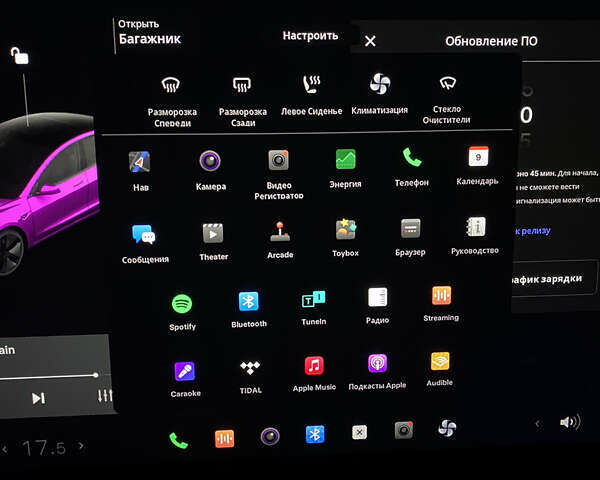Tap Открыть Багажник to open trunk
This screenshot has width=600, height=480.
click(x=149, y=33)
